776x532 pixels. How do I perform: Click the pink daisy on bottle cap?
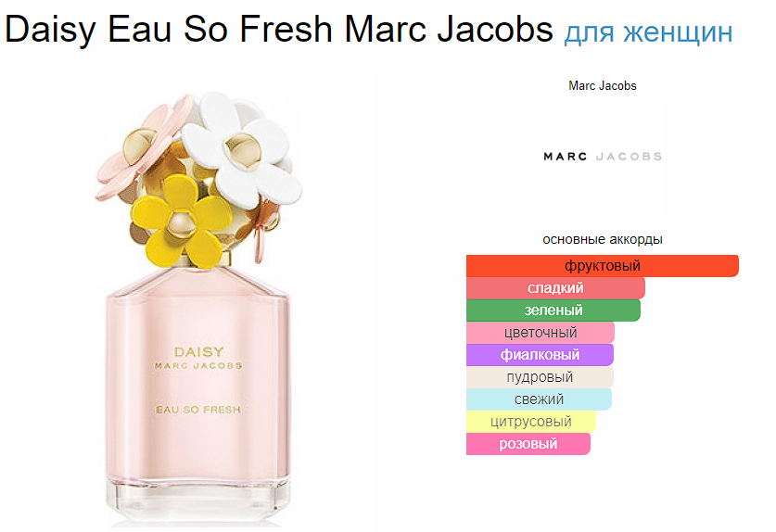144,145
